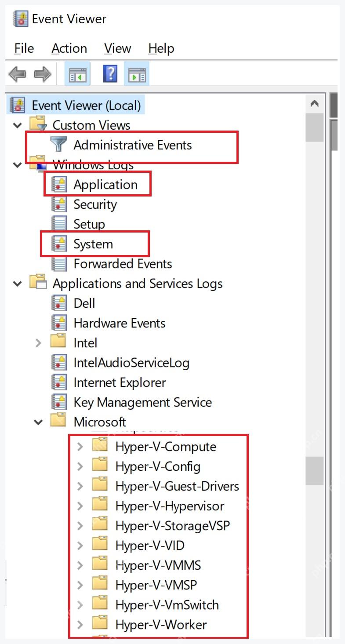Viewport: 345px width, 644px height.
Task: Select Administrative Events custom view
Action: [133, 145]
